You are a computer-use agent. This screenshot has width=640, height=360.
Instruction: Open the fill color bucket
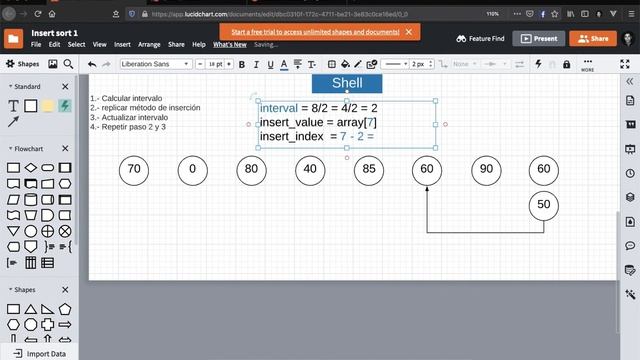click(345, 64)
